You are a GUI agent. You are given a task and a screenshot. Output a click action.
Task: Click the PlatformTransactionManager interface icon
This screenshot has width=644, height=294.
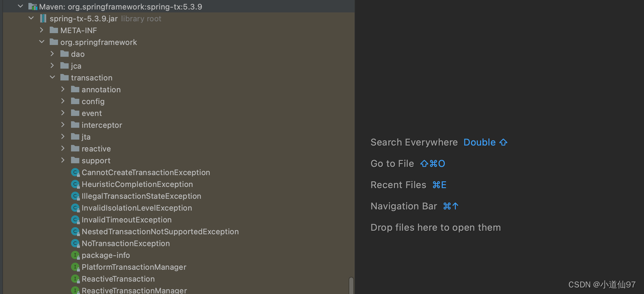pyautogui.click(x=75, y=267)
